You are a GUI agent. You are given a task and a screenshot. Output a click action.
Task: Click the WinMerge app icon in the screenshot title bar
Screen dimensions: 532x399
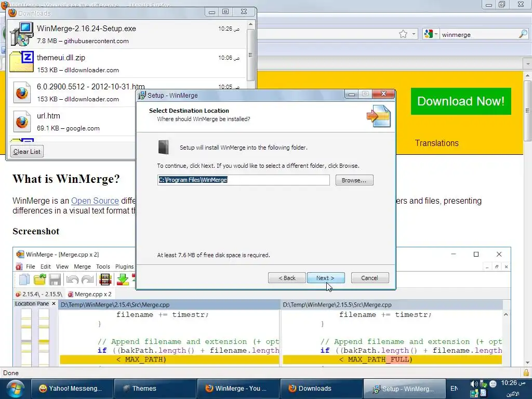[20, 255]
